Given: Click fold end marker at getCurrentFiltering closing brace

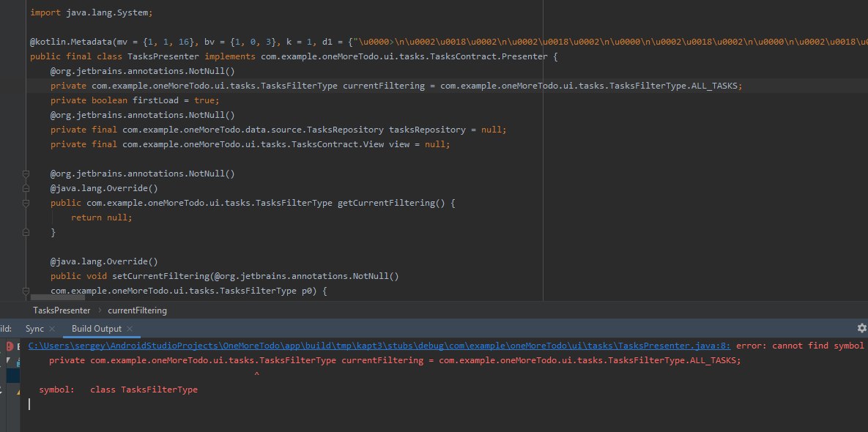Looking at the screenshot, I should point(26,232).
